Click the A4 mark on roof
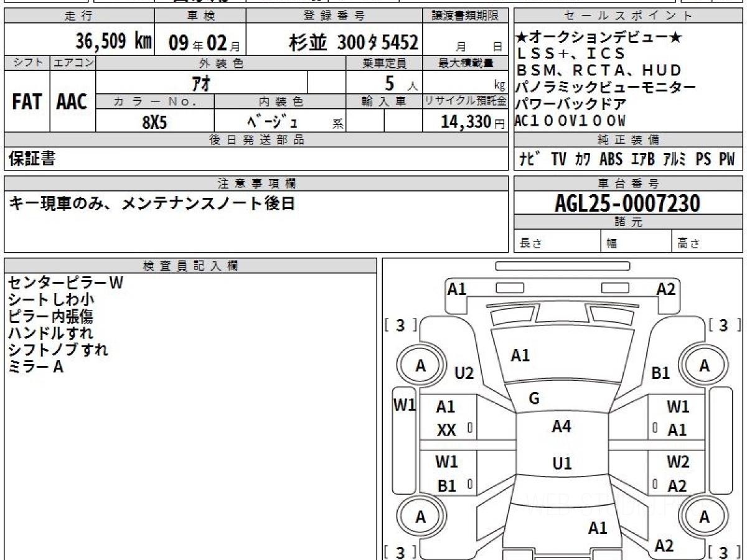The image size is (747, 560). [561, 426]
